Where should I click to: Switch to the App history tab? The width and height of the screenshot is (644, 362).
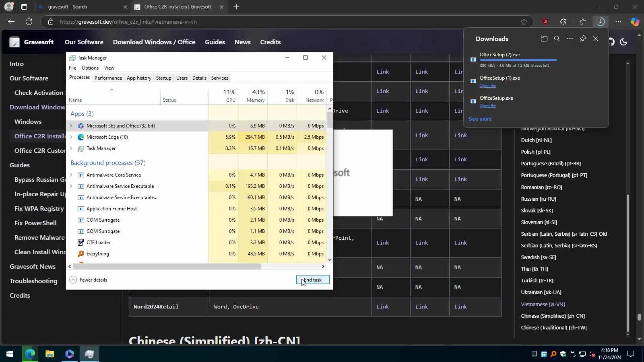point(139,78)
